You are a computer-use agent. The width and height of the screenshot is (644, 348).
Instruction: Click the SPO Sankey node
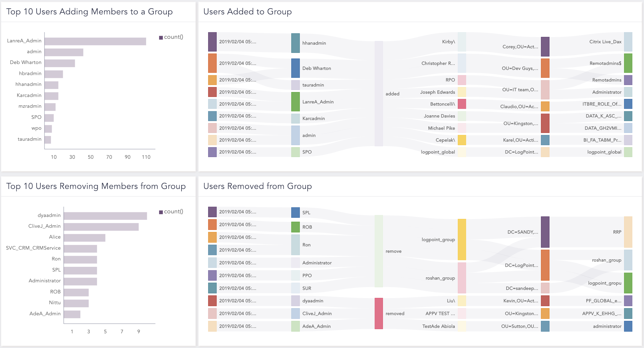coord(295,152)
